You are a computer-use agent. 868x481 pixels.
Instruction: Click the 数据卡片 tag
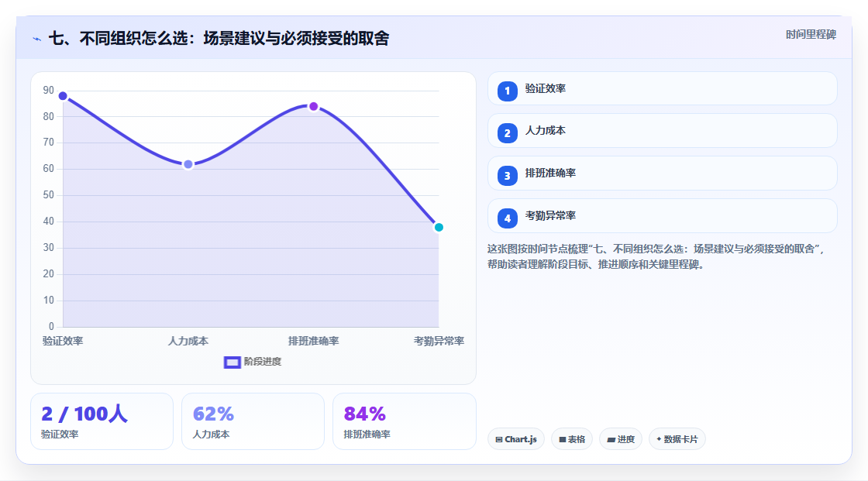(x=677, y=439)
